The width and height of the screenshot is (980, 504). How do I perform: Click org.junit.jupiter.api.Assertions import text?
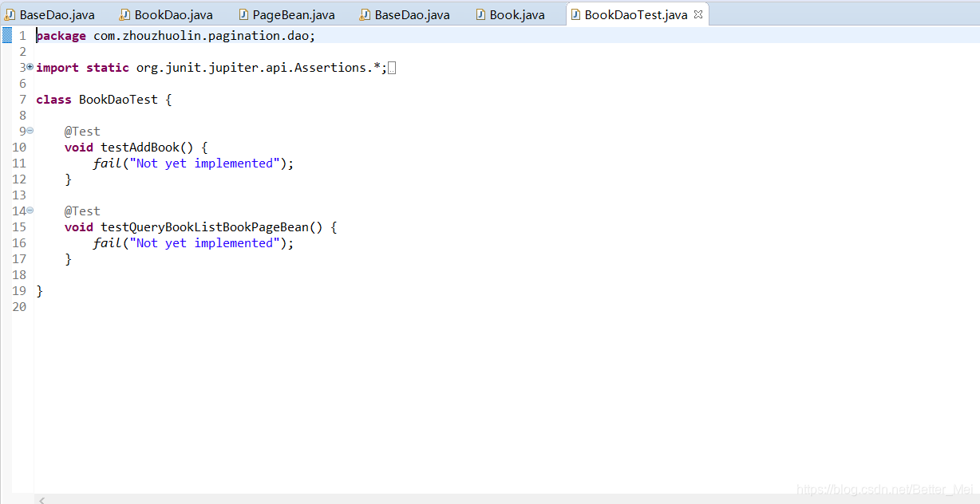pyautogui.click(x=251, y=68)
